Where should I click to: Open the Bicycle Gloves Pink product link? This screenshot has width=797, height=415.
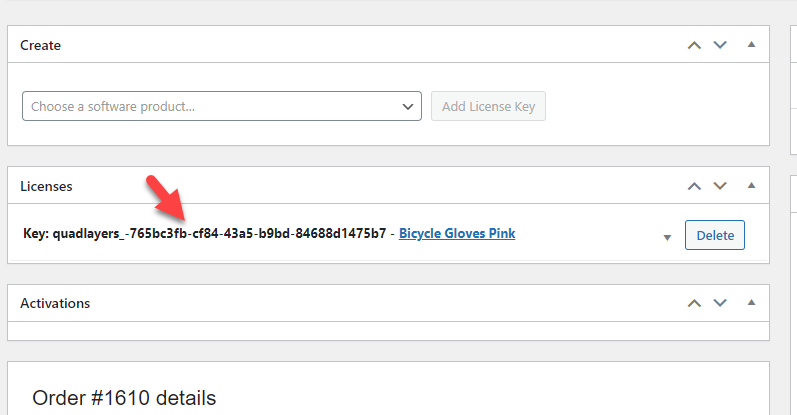click(457, 233)
